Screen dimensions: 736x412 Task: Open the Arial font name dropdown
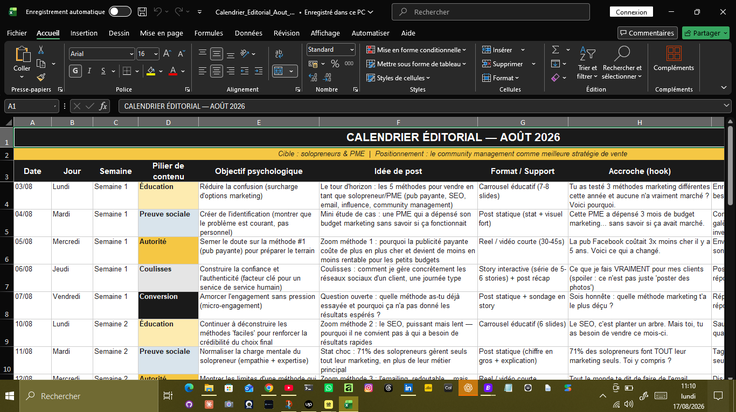point(131,54)
